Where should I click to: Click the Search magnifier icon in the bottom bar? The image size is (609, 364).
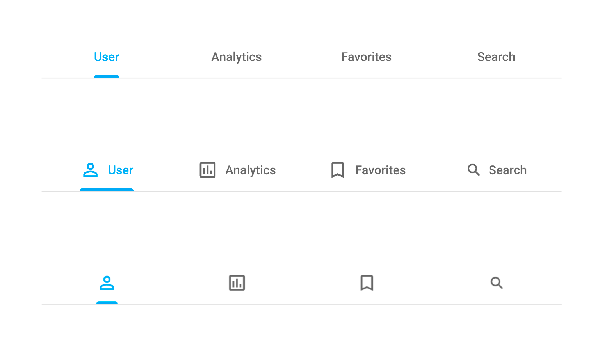click(496, 283)
